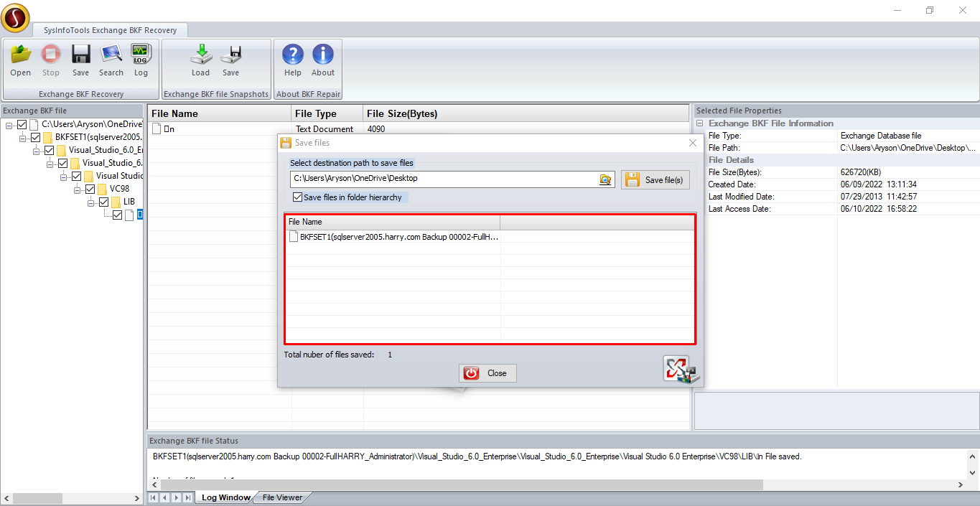
Task: Toggle checkbox for Visual_Studio_6.0_En folder
Action: pyautogui.click(x=49, y=150)
